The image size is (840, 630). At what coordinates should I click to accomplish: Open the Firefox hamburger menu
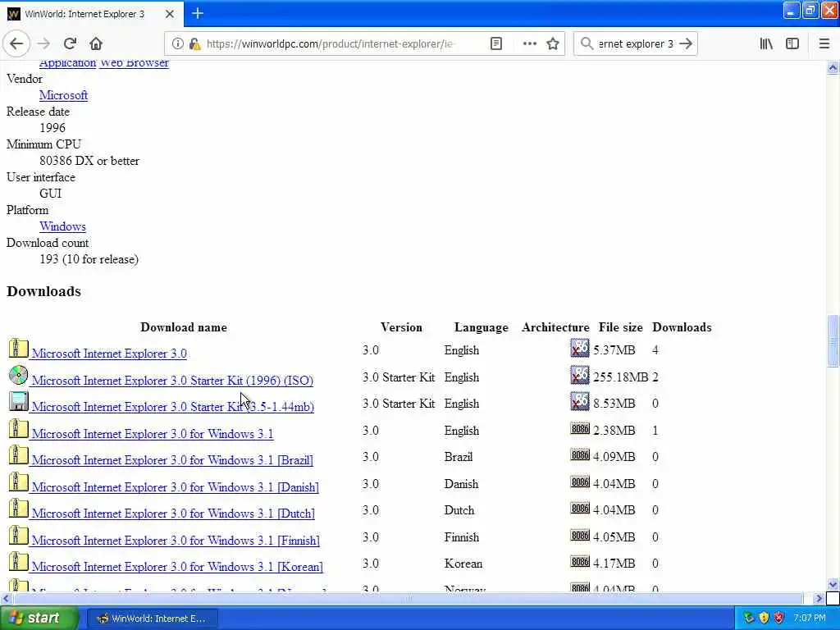click(824, 44)
